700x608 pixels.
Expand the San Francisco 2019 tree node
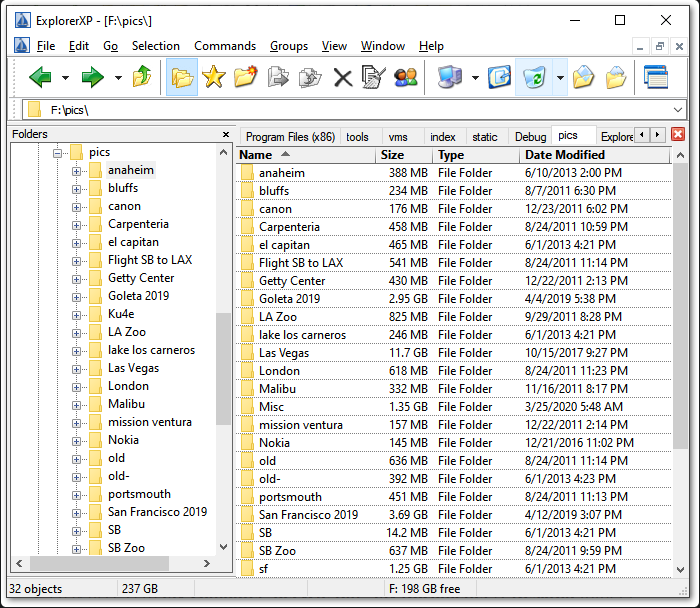pyautogui.click(x=76, y=513)
